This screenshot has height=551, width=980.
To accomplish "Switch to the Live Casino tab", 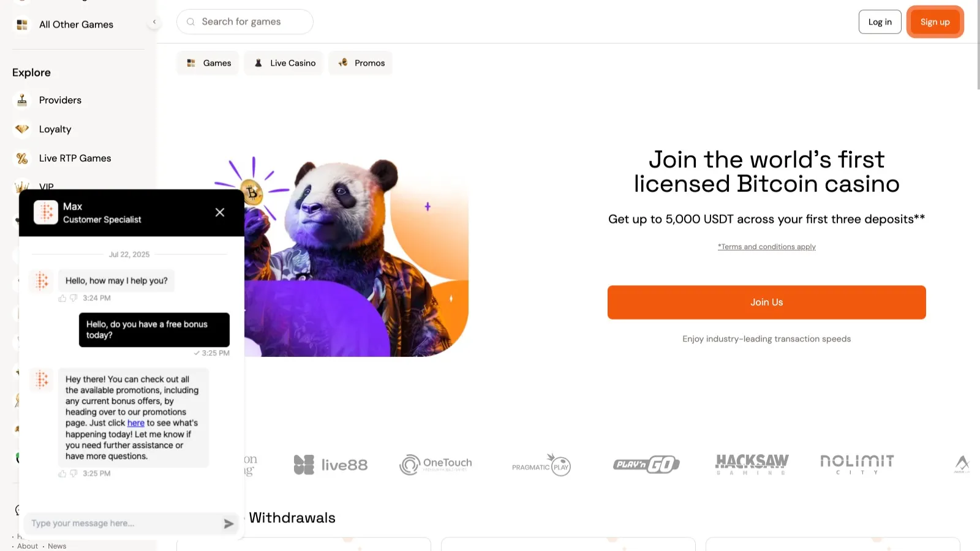I will coord(285,63).
